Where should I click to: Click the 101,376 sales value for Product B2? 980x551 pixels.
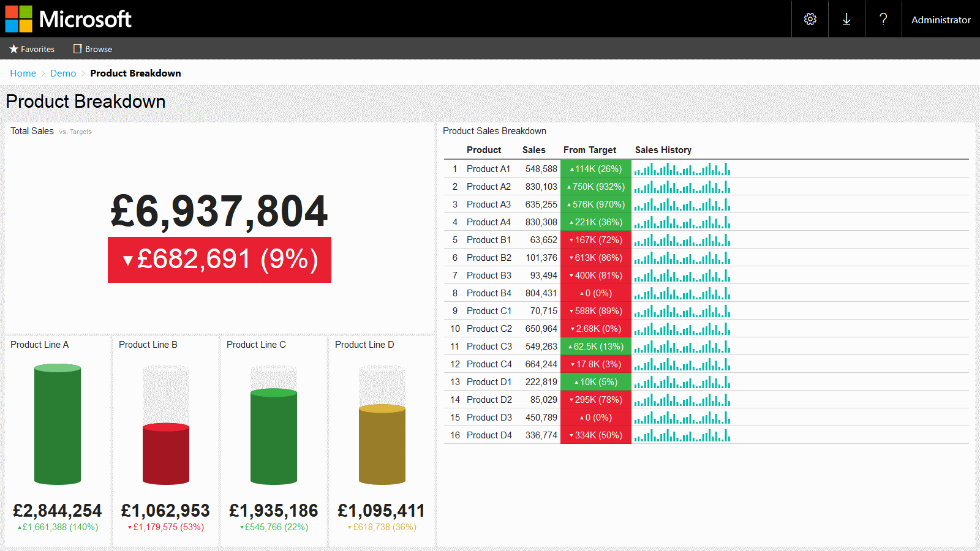(541, 258)
